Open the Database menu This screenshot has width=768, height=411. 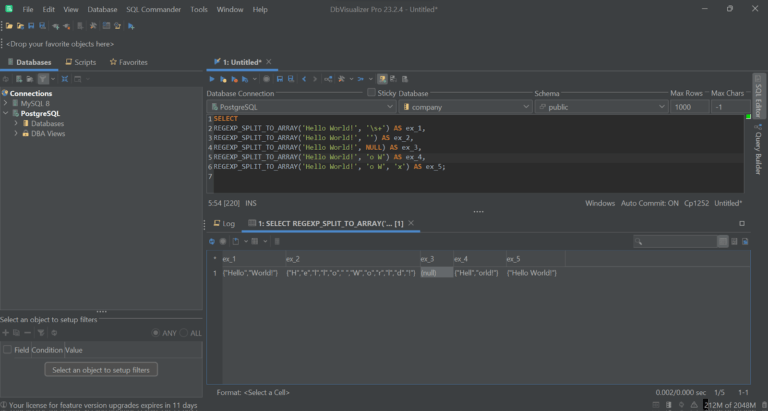102,9
